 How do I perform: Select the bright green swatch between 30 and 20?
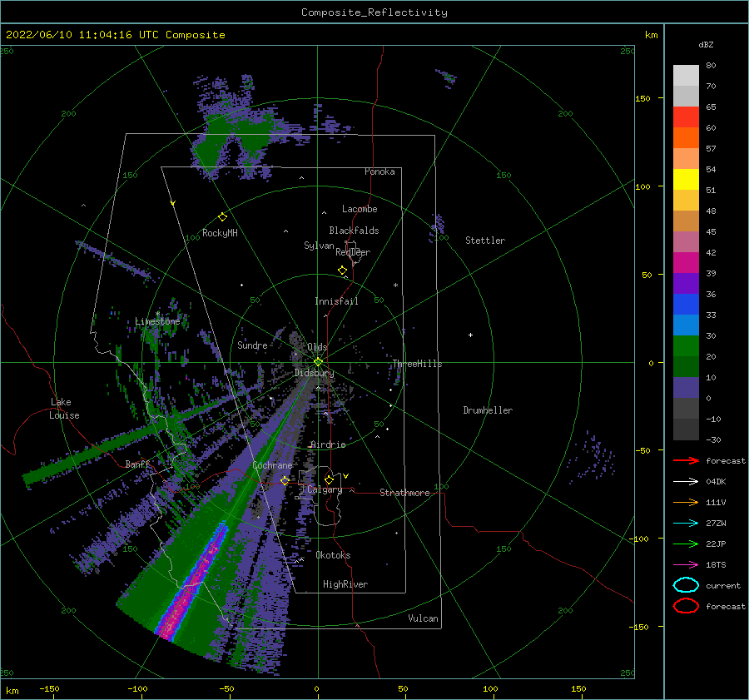(686, 346)
